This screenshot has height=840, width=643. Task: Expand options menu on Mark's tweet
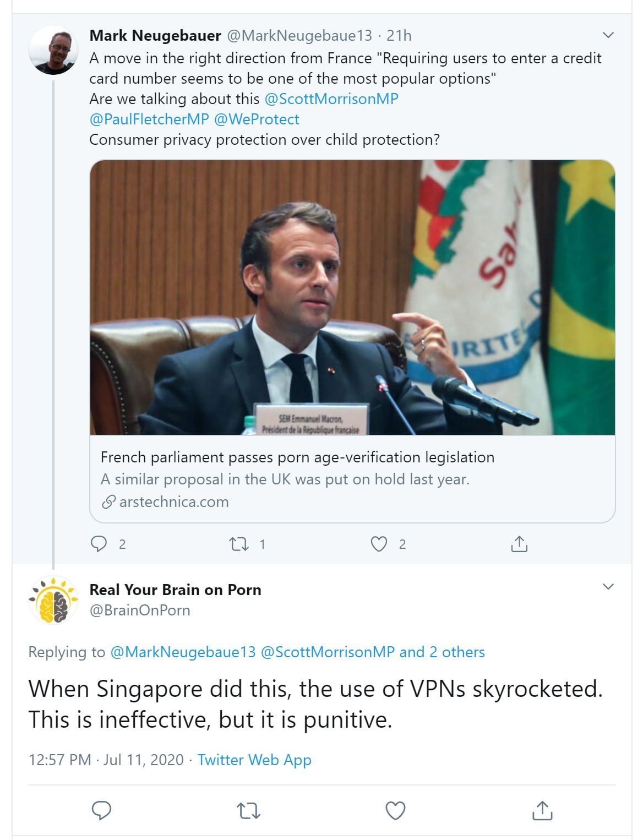[608, 35]
